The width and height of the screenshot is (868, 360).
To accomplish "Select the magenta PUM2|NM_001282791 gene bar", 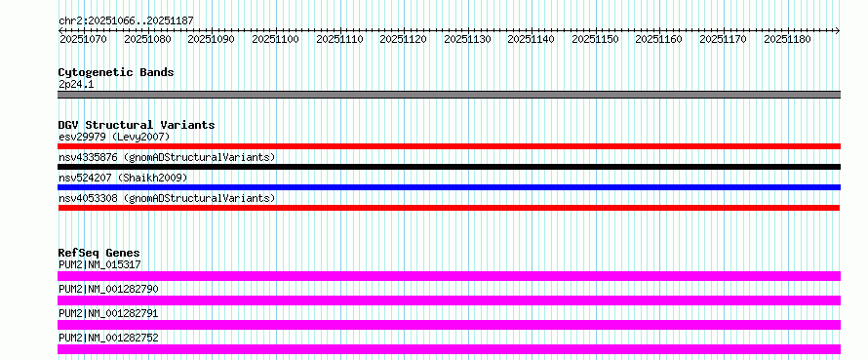I will (449, 325).
